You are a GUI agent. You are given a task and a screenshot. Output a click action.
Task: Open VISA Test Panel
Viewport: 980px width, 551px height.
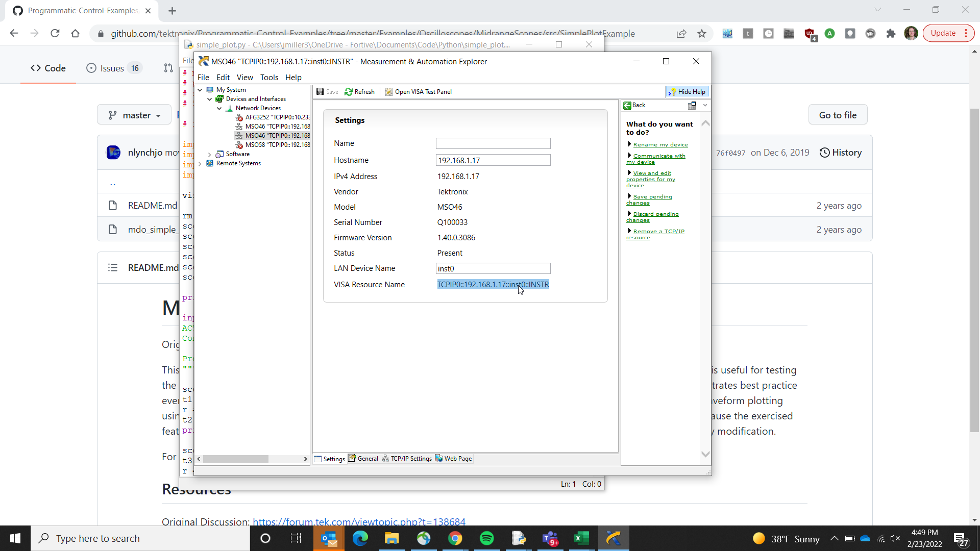click(x=418, y=92)
